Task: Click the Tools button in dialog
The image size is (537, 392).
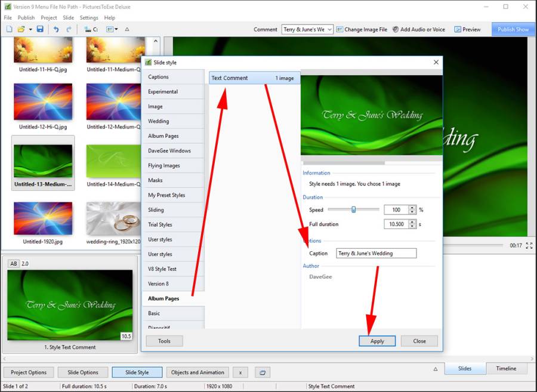Action: [x=164, y=341]
